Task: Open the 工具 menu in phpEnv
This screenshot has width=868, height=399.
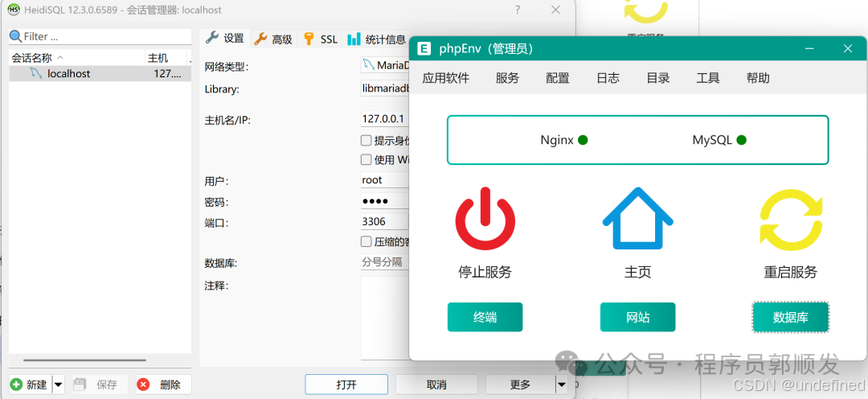Action: pos(708,78)
